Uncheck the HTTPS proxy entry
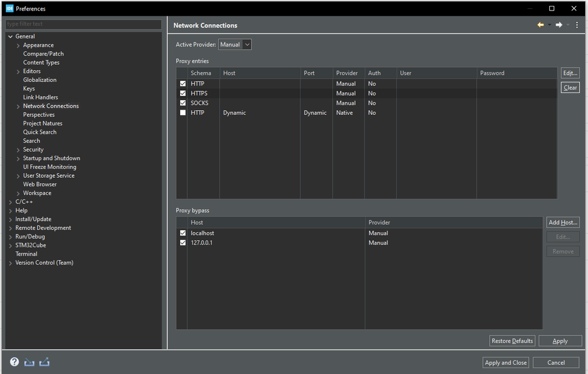 coord(182,94)
